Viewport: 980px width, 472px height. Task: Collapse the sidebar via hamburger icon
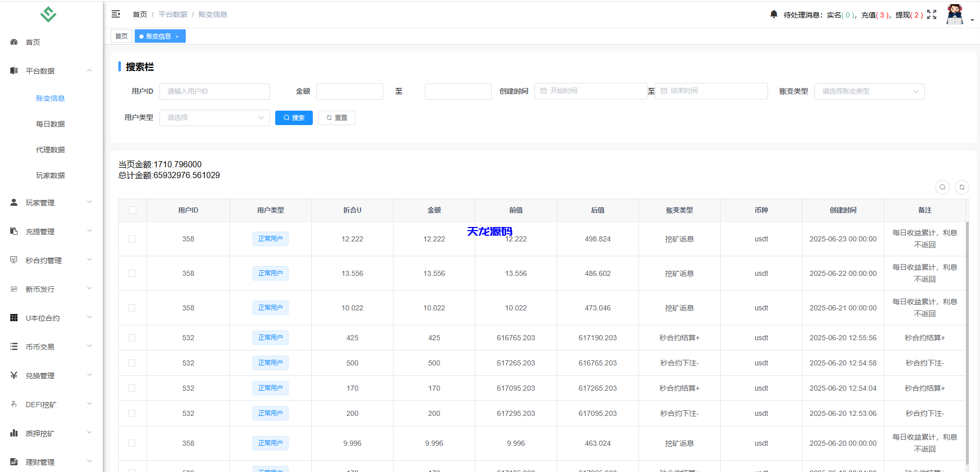point(116,14)
